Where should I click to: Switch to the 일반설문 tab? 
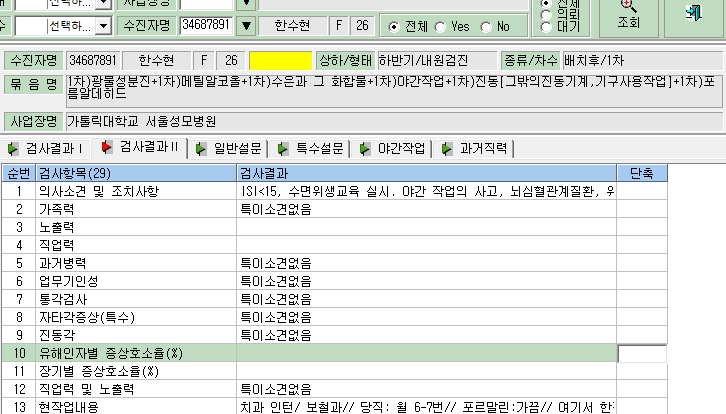(x=229, y=149)
